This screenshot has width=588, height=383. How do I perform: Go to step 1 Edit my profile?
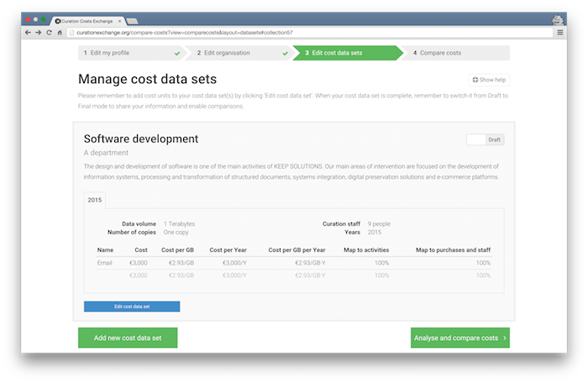pos(132,53)
